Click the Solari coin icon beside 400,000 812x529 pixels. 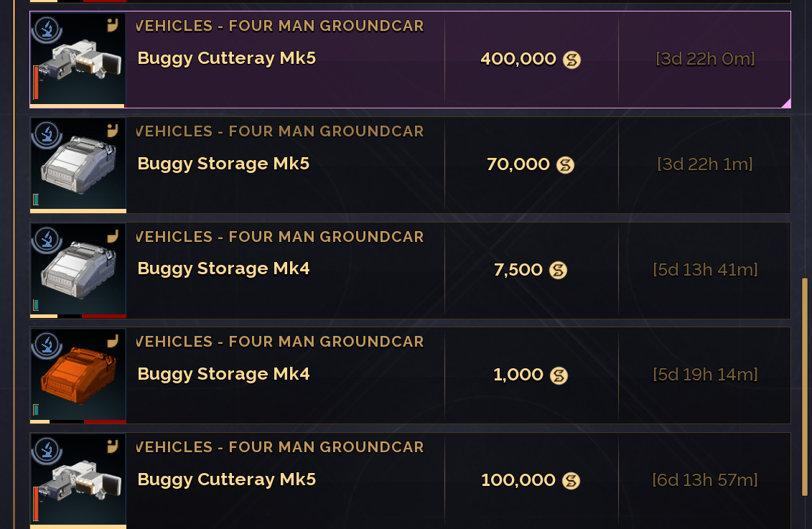pyautogui.click(x=571, y=60)
